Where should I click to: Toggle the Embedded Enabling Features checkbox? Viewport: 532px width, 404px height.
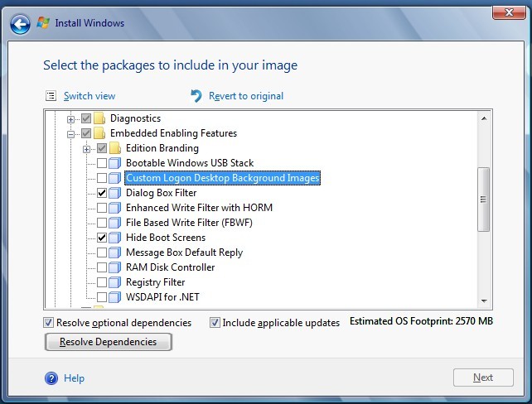coord(86,133)
